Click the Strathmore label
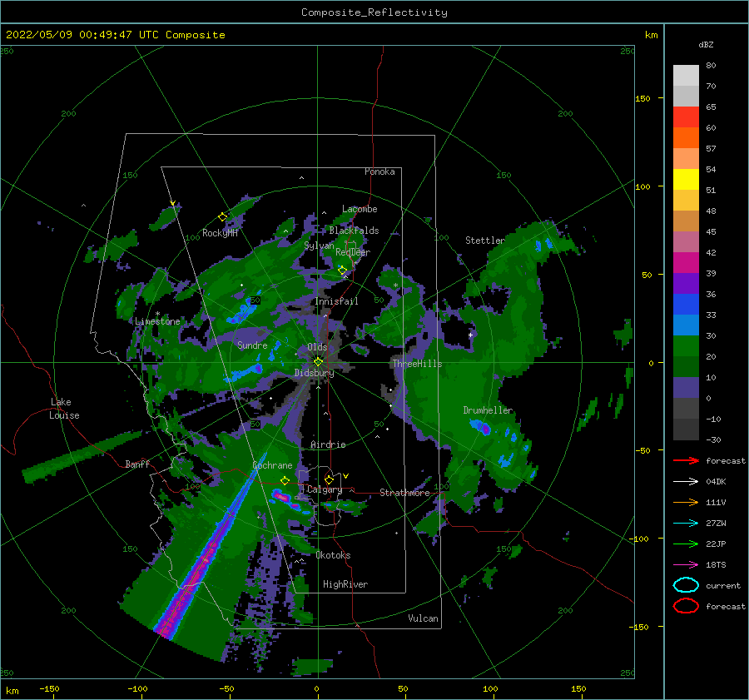This screenshot has width=749, height=700. point(404,493)
